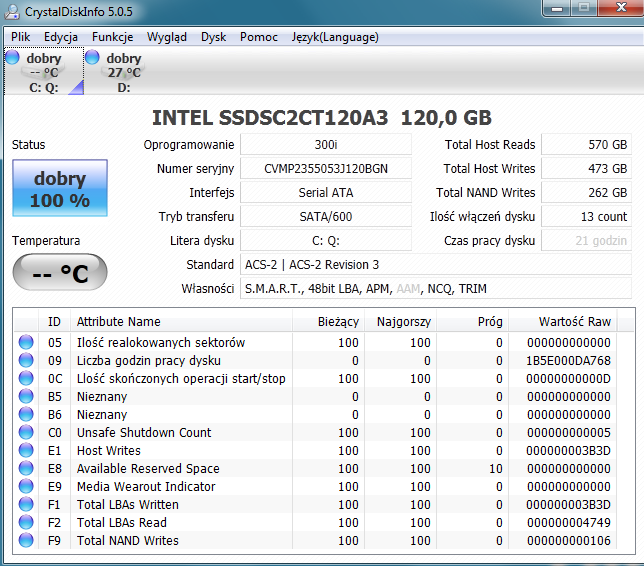Image resolution: width=644 pixels, height=566 pixels.
Task: Click the status orb for Total NAND Writes F9
Action: 26,541
